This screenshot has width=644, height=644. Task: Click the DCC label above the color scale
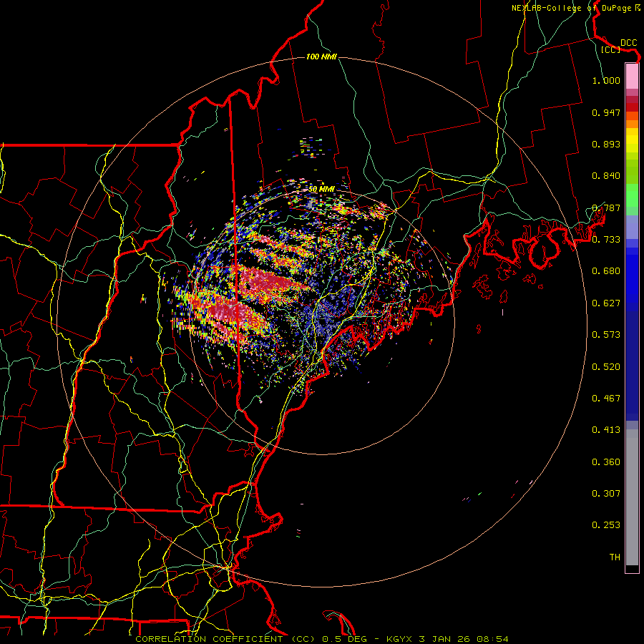point(628,43)
